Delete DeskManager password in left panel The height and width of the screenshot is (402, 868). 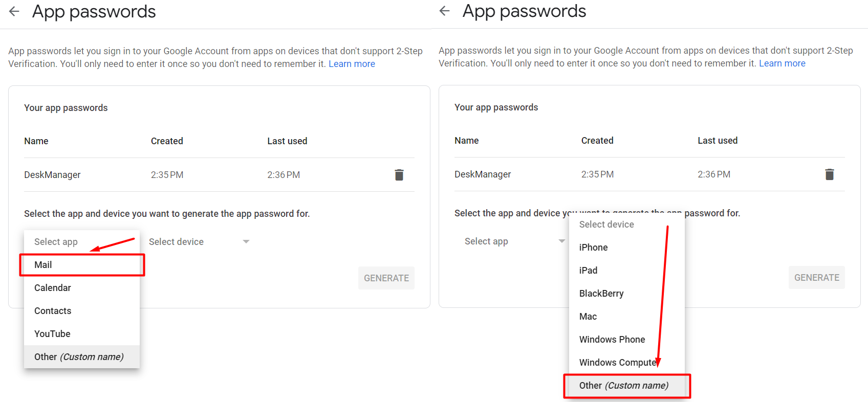coord(399,175)
